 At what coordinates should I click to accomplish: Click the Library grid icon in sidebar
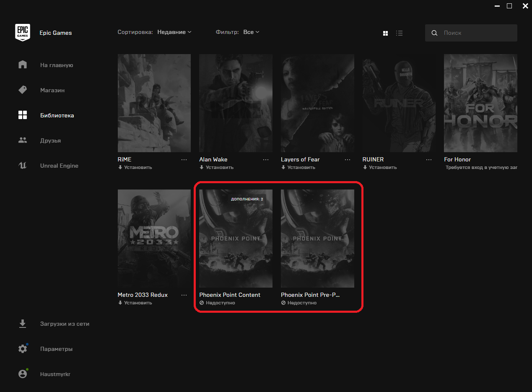point(23,115)
